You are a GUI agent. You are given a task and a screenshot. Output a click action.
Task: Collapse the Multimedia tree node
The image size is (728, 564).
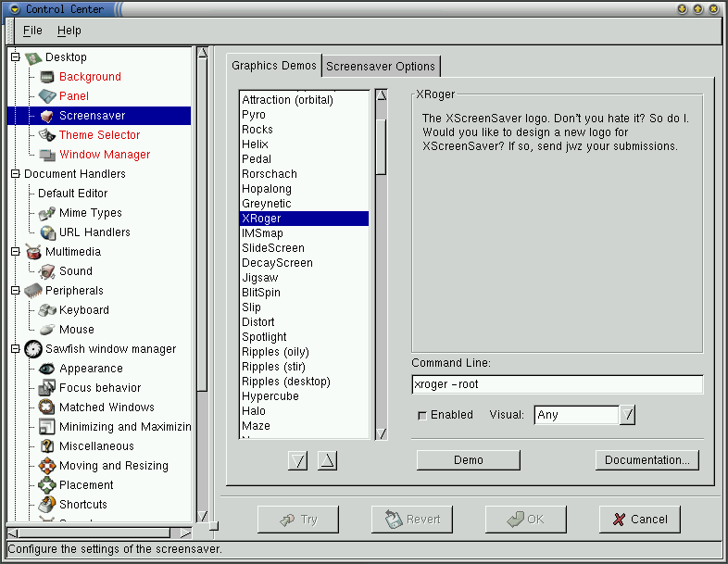pyautogui.click(x=15, y=252)
